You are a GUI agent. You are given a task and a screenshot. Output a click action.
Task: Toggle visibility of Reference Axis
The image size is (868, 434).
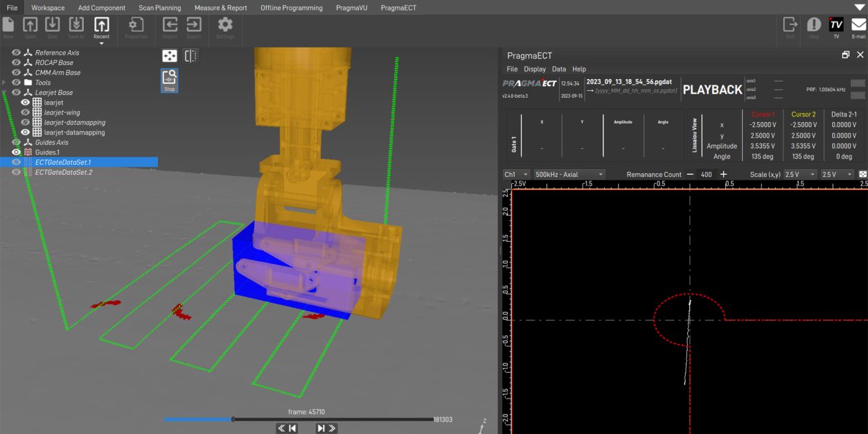(17, 53)
